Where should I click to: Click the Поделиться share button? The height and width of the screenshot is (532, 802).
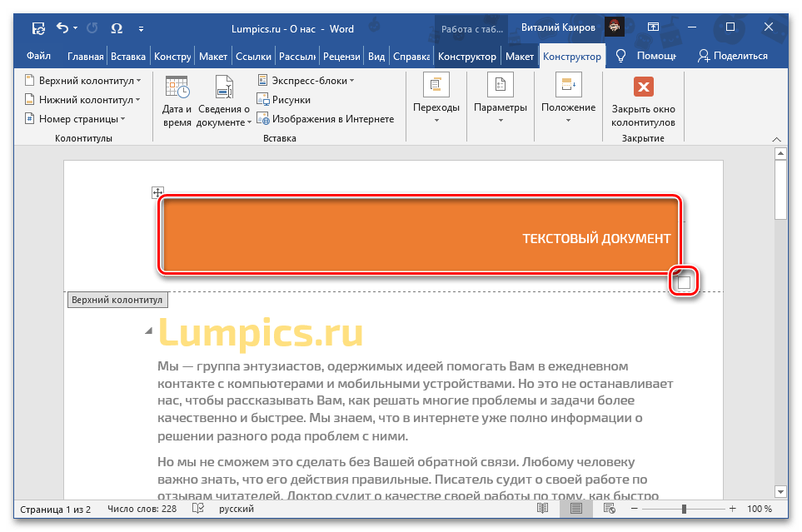click(x=733, y=56)
